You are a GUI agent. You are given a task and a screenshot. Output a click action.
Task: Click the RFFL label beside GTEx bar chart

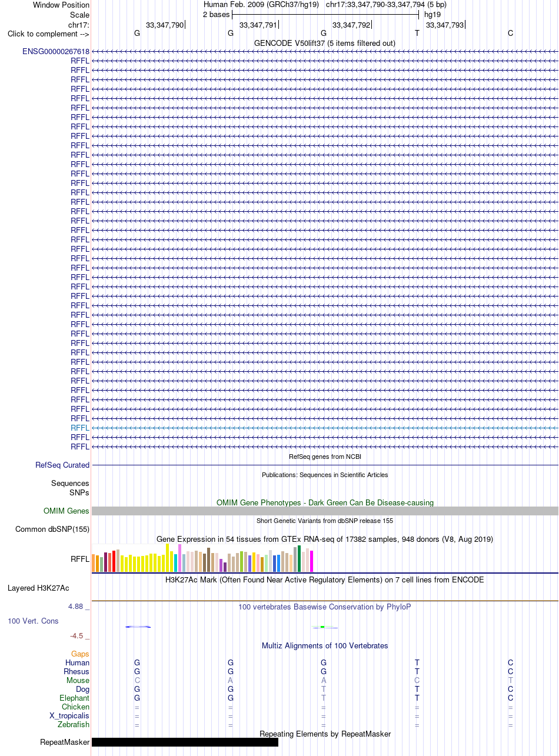(x=80, y=559)
